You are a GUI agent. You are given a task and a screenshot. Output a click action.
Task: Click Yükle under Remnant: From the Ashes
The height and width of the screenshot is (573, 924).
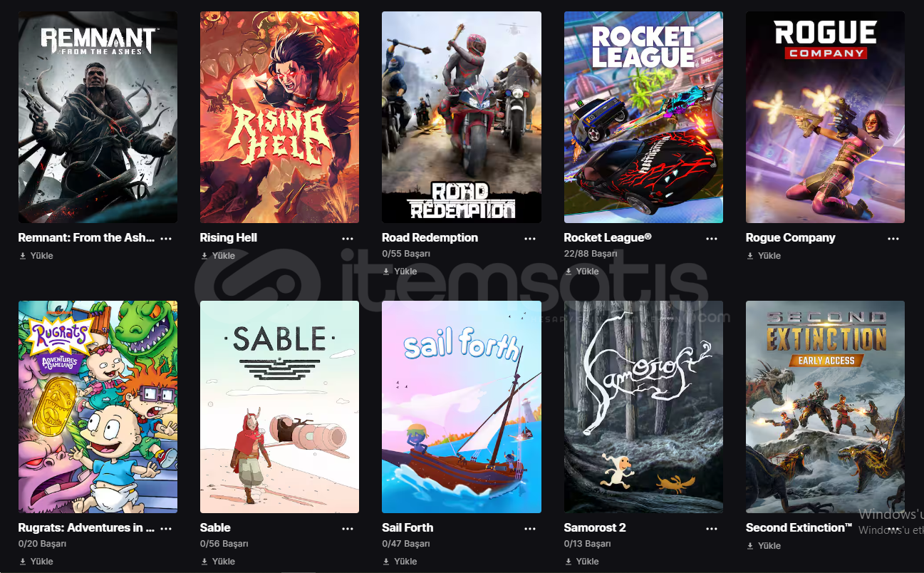tap(36, 256)
